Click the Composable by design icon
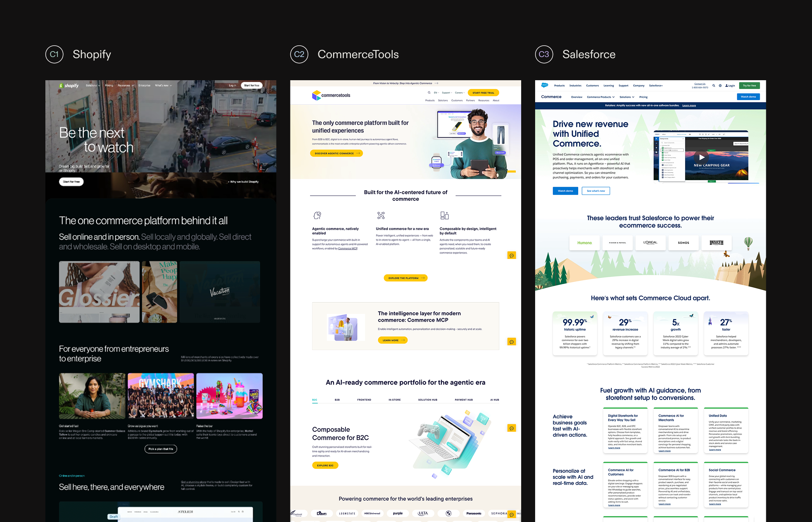Viewport: 812px width, 522px height. [444, 215]
